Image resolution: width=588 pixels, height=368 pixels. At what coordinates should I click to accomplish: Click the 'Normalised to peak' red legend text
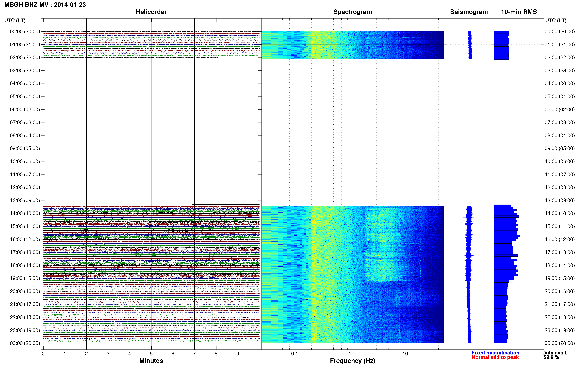click(x=495, y=357)
